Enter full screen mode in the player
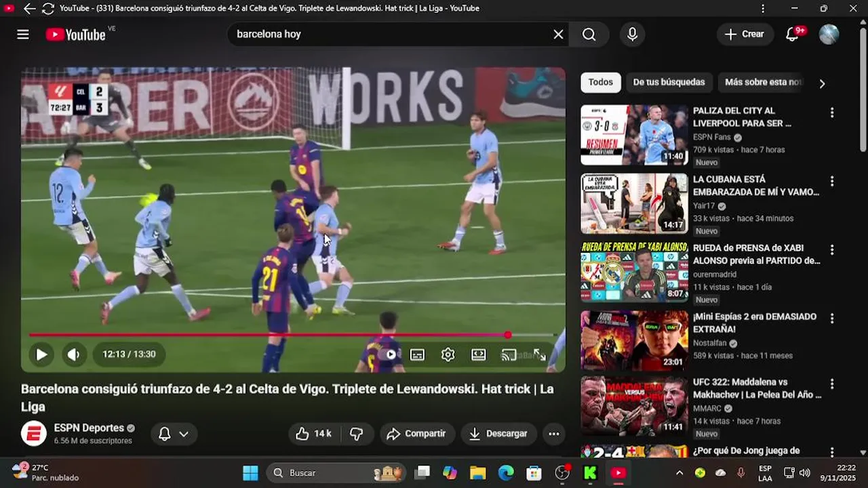The image size is (868, 488). coord(540,354)
